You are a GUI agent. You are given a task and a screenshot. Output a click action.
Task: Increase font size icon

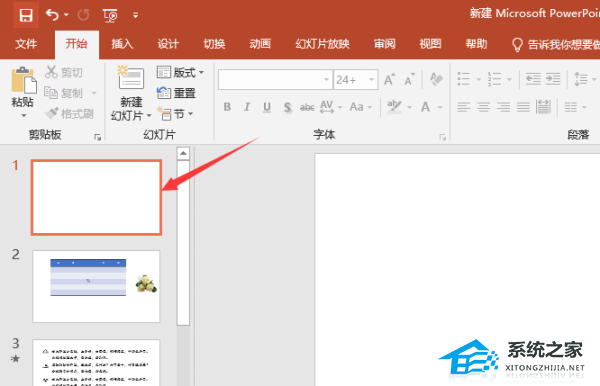(x=390, y=80)
